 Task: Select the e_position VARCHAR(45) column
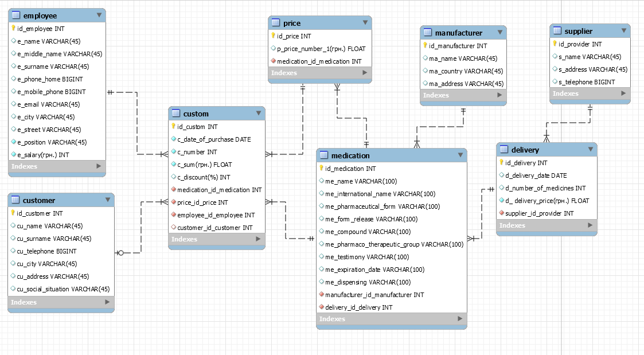pyautogui.click(x=57, y=142)
